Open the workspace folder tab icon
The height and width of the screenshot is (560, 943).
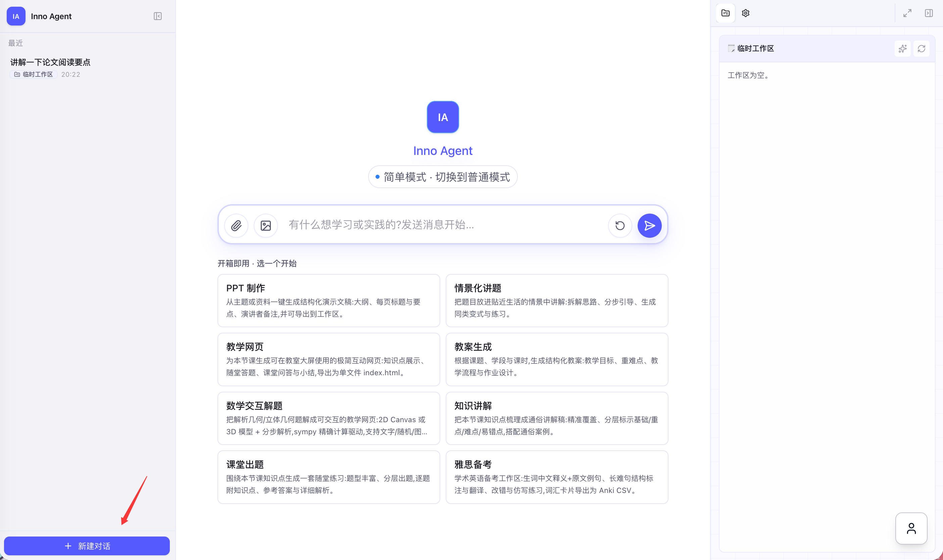[725, 13]
